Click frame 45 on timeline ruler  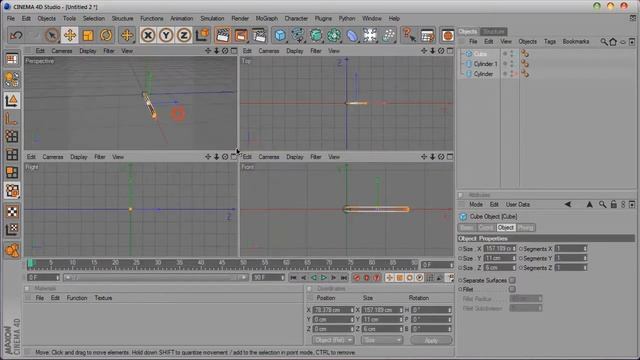pos(222,263)
